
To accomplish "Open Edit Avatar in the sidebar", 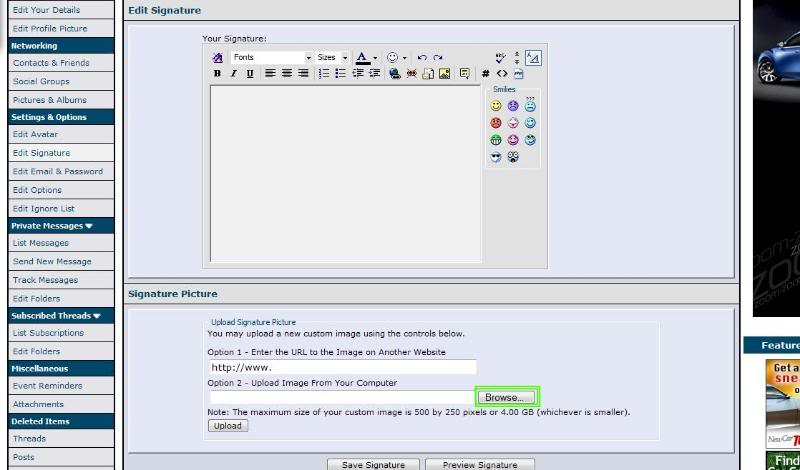I will [36, 134].
